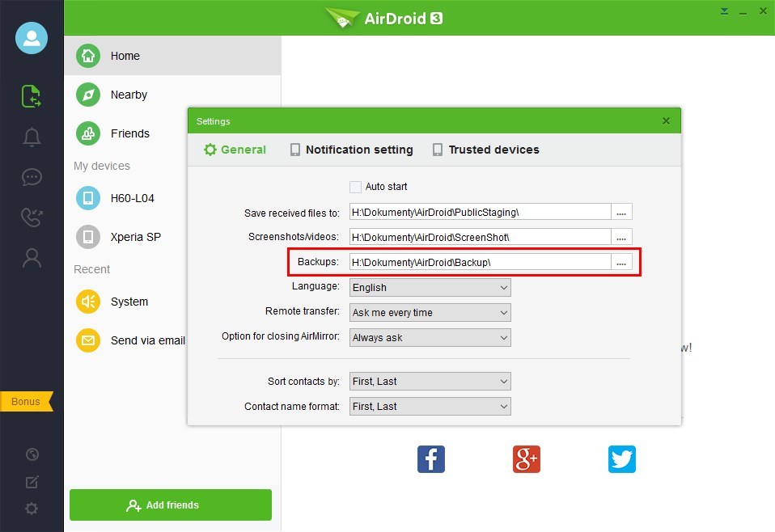Open the Sort contacts by dropdown
This screenshot has width=775, height=532.
click(x=430, y=382)
